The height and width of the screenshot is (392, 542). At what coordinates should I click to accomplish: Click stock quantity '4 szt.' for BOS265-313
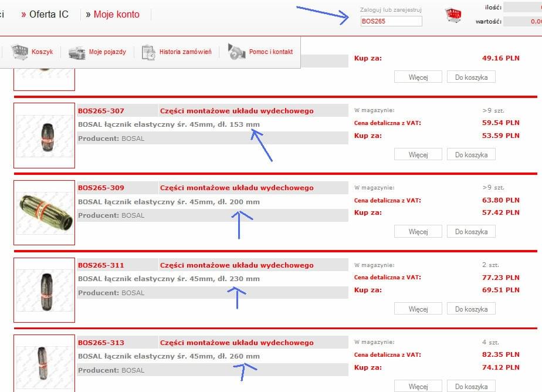(x=491, y=343)
